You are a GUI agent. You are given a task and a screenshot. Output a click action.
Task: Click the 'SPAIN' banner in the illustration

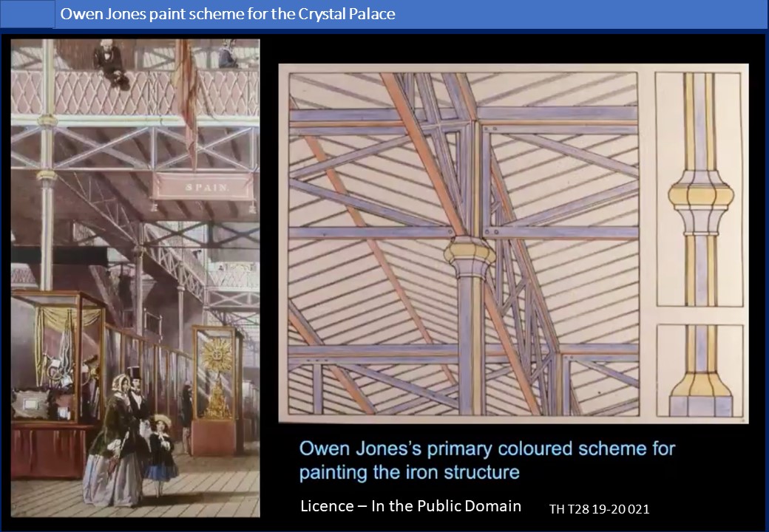click(203, 187)
